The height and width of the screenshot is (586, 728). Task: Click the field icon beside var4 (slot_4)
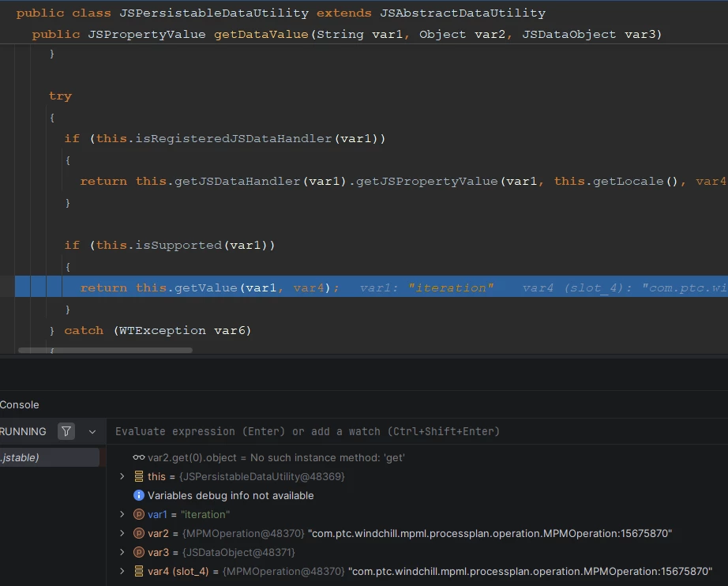tap(138, 571)
